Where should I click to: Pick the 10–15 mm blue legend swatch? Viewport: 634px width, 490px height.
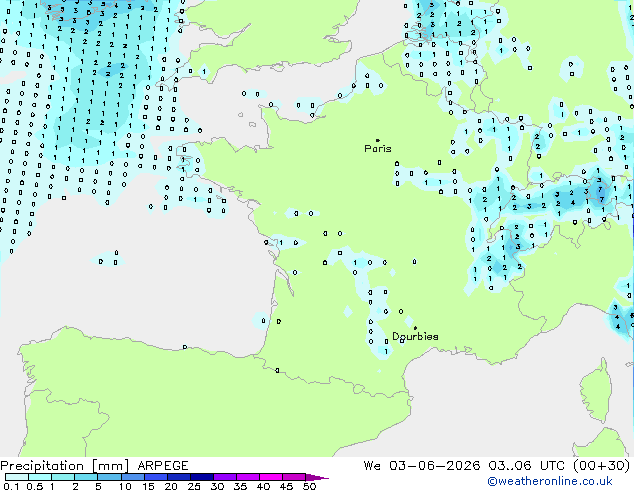coord(132,477)
